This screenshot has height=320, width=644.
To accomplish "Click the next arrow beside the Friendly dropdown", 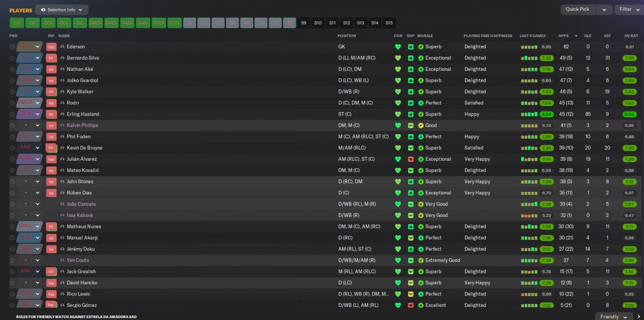I will tap(638, 316).
